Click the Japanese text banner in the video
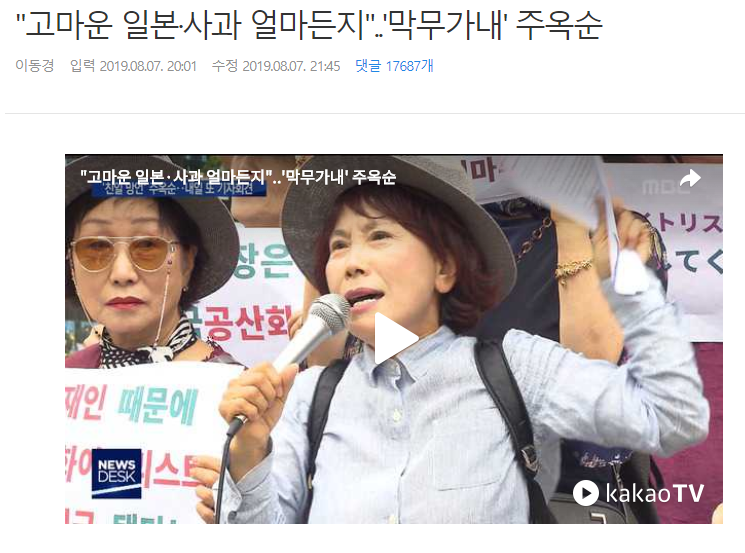The image size is (745, 553). pos(689,242)
